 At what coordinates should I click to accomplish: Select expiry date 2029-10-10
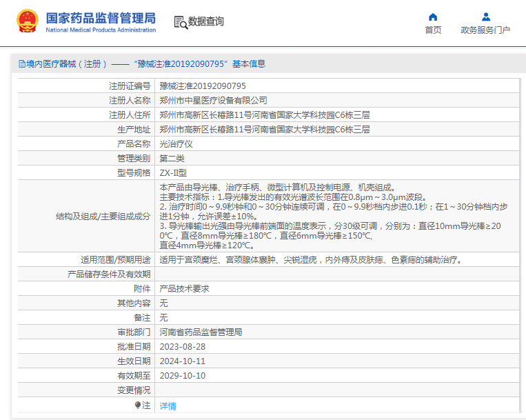coord(183,376)
